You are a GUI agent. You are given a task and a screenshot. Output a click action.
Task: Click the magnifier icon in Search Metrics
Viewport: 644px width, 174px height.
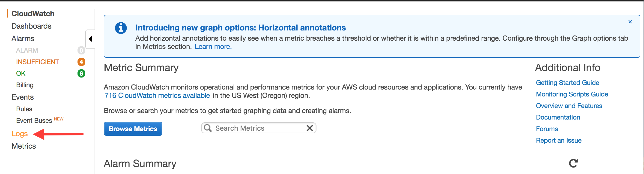(x=208, y=128)
